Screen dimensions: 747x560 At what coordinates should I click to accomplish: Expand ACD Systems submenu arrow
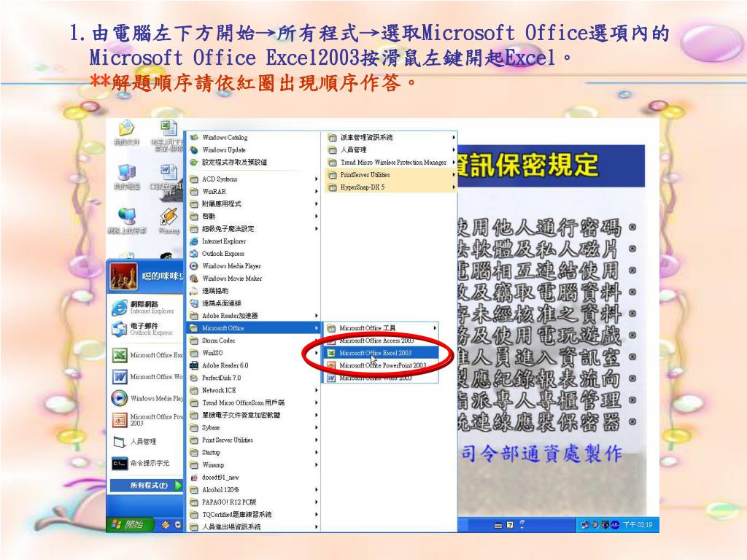[x=317, y=179]
